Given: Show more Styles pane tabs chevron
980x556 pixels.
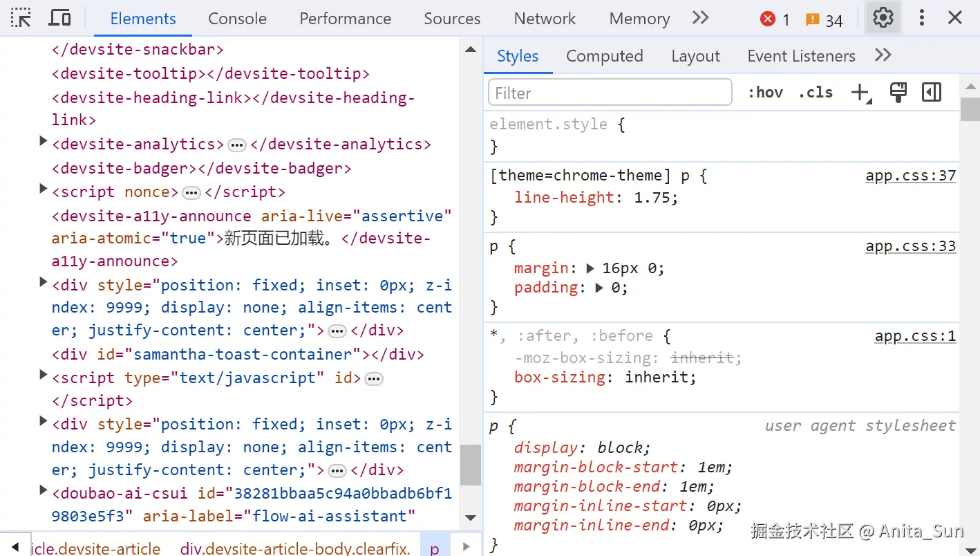Looking at the screenshot, I should pyautogui.click(x=883, y=55).
